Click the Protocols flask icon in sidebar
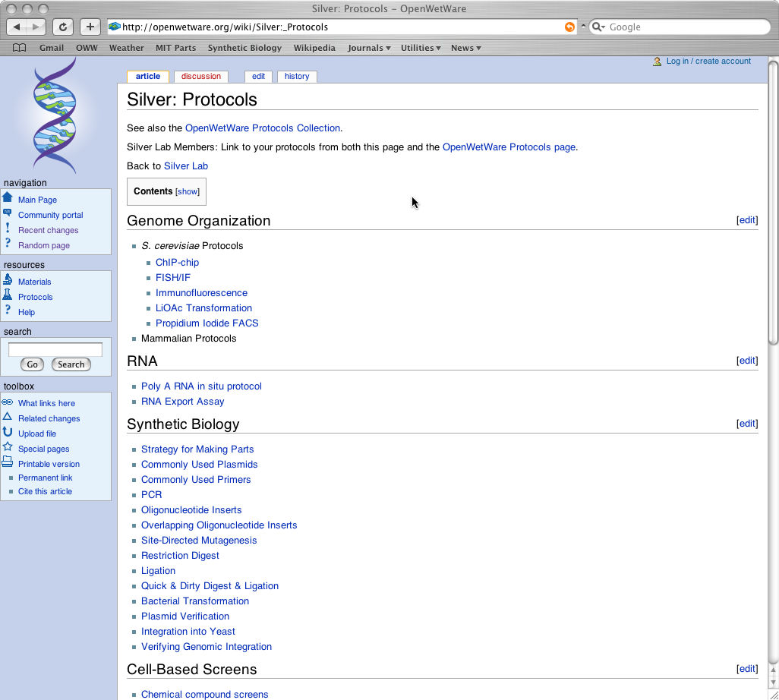The height and width of the screenshot is (700, 779). (8, 295)
